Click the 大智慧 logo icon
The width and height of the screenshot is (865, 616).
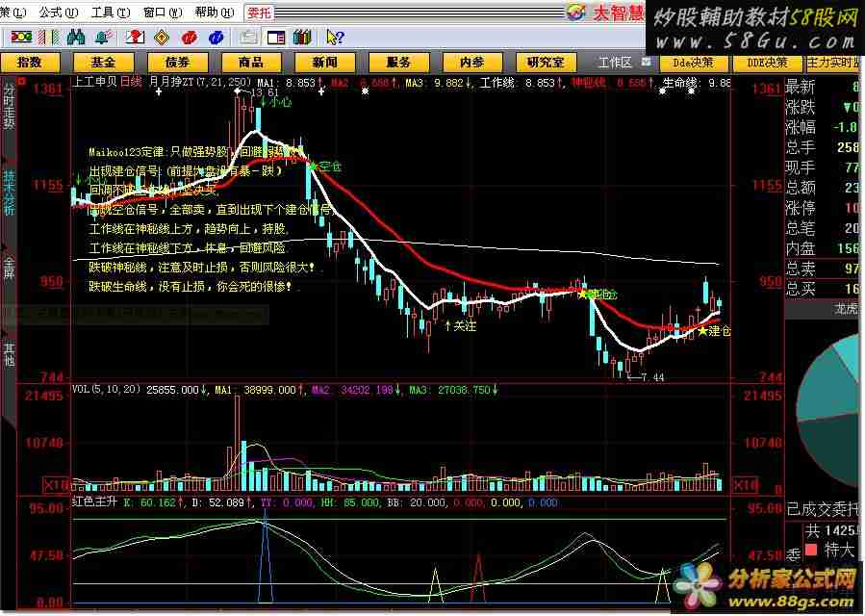576,13
